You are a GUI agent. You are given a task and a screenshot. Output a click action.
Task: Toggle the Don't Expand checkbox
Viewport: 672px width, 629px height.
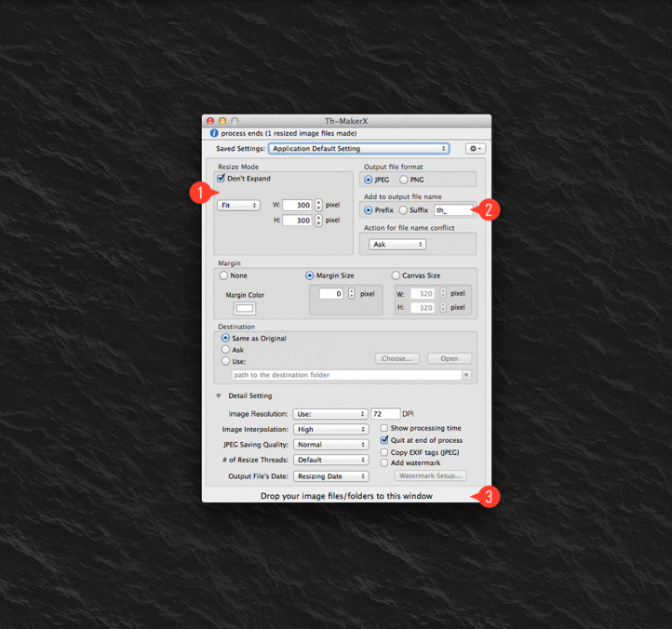click(x=222, y=178)
